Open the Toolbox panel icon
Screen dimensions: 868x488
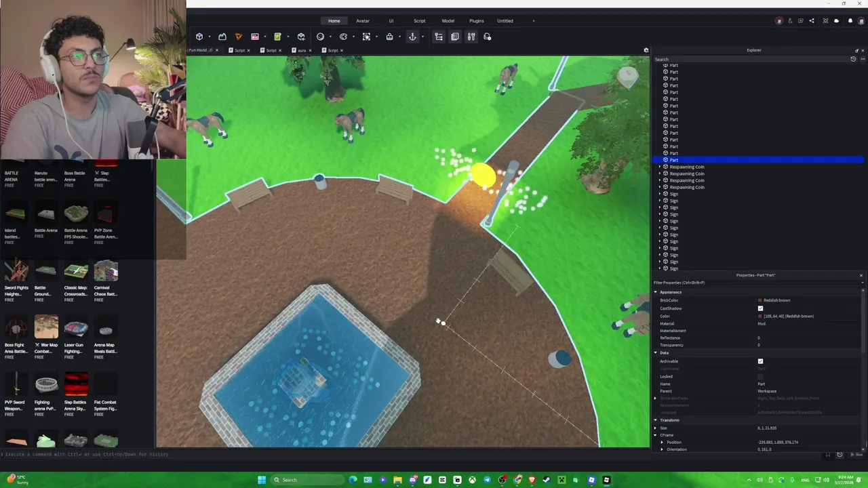point(471,37)
